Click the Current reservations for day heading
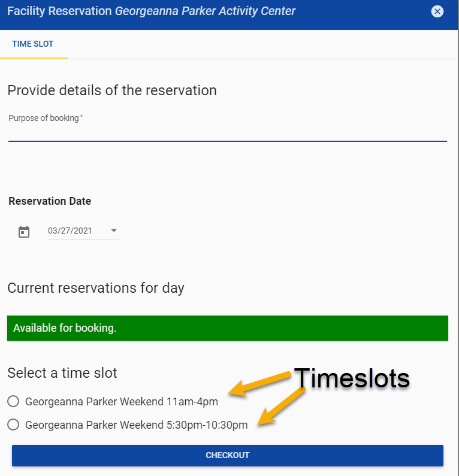The image size is (459, 476). [96, 288]
